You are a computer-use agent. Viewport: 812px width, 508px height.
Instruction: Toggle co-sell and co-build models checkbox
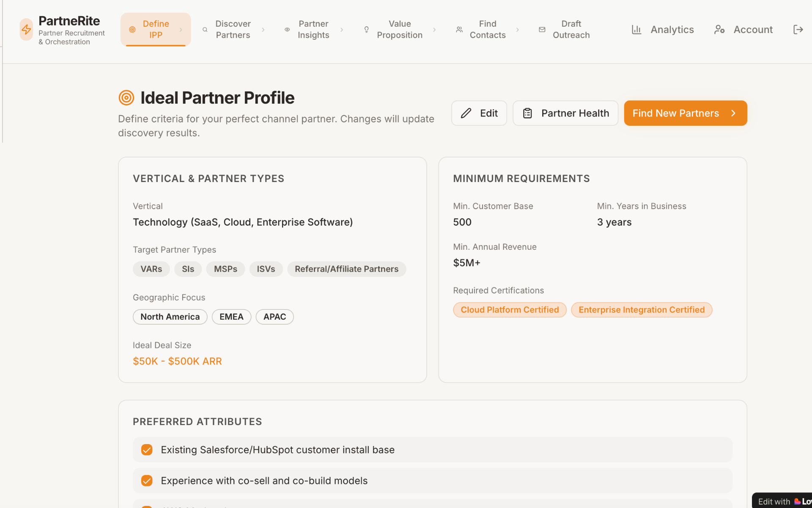point(147,480)
